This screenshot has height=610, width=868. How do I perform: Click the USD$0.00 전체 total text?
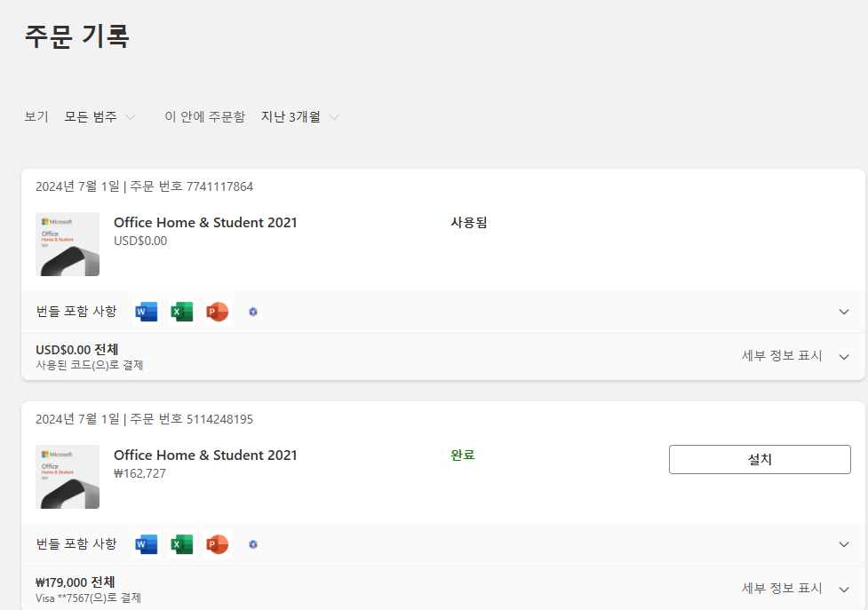coord(77,350)
